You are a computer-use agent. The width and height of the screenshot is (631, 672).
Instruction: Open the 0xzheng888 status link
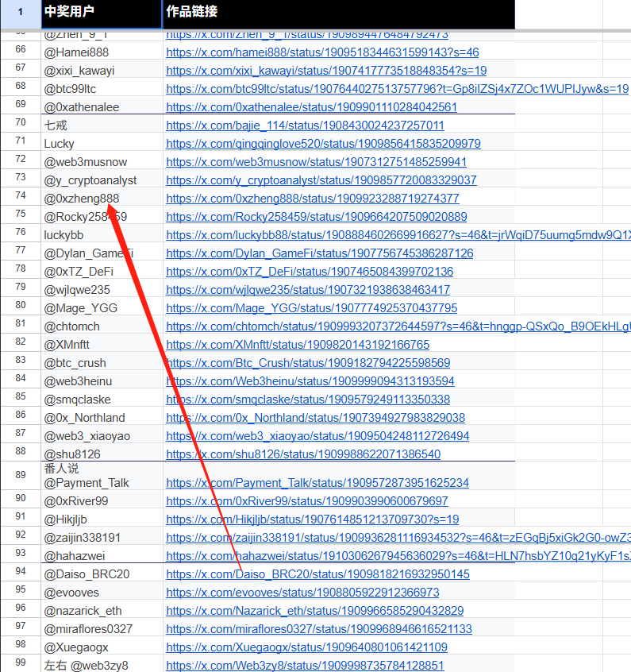312,199
